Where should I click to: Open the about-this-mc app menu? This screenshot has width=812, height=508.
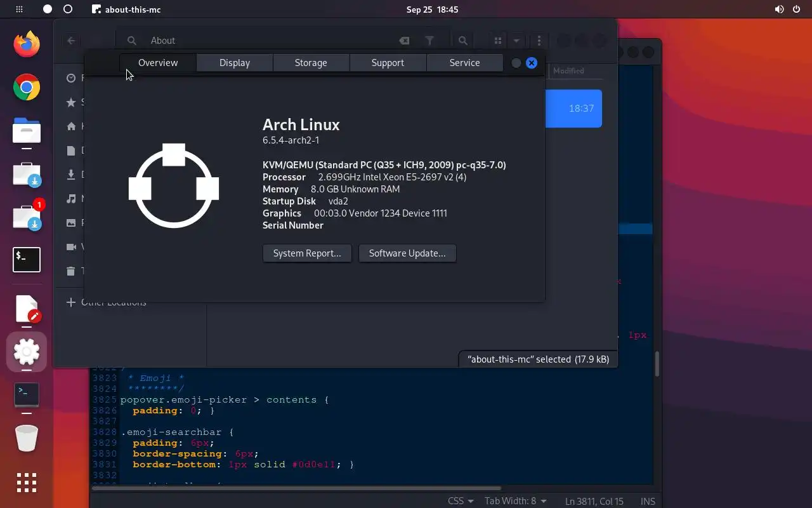click(x=126, y=10)
